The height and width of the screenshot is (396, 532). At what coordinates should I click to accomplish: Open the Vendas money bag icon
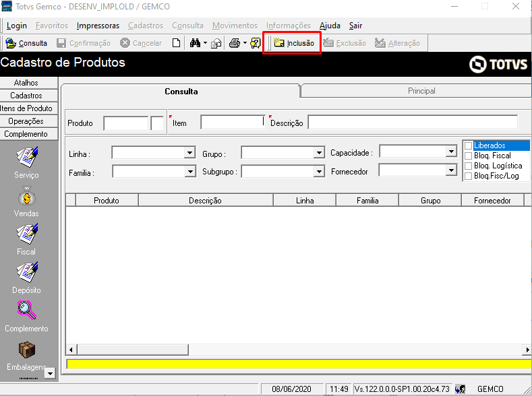(x=27, y=195)
